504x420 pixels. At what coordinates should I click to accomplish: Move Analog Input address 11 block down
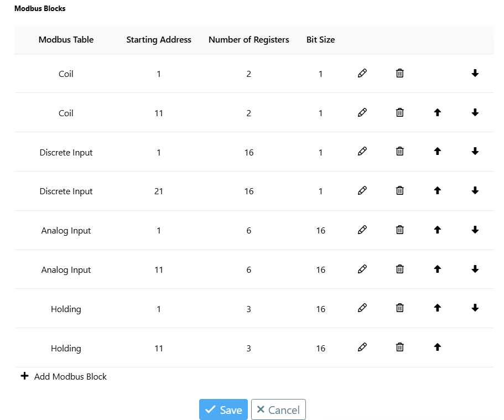[475, 269]
